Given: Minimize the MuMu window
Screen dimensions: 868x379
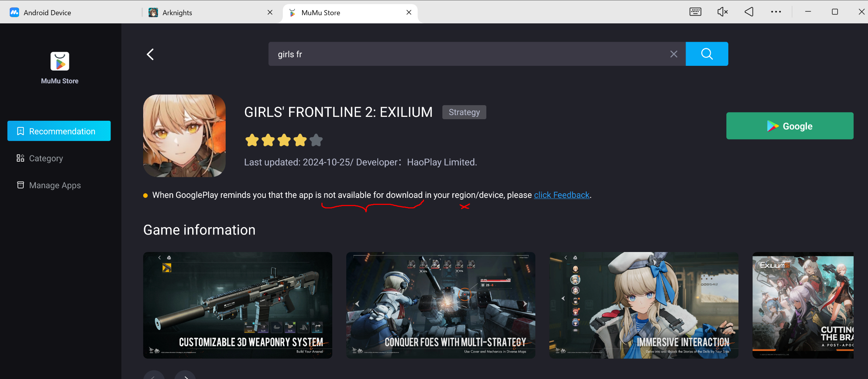Looking at the screenshot, I should point(808,12).
